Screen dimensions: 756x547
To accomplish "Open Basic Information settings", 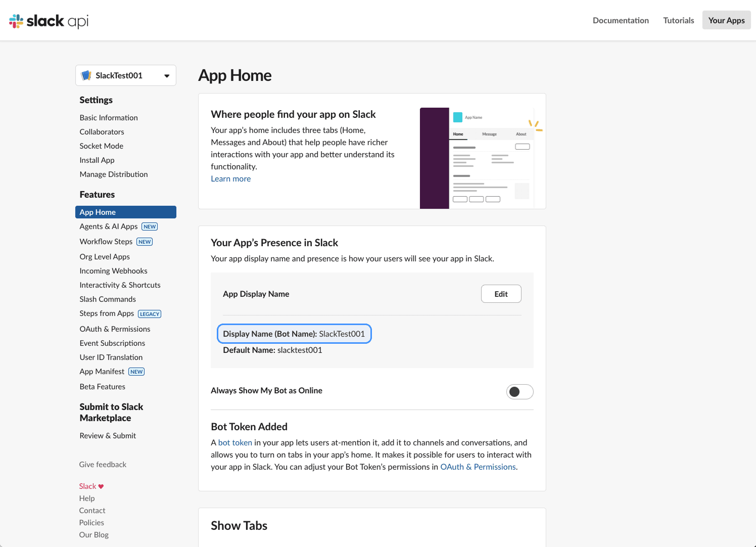I will click(109, 118).
